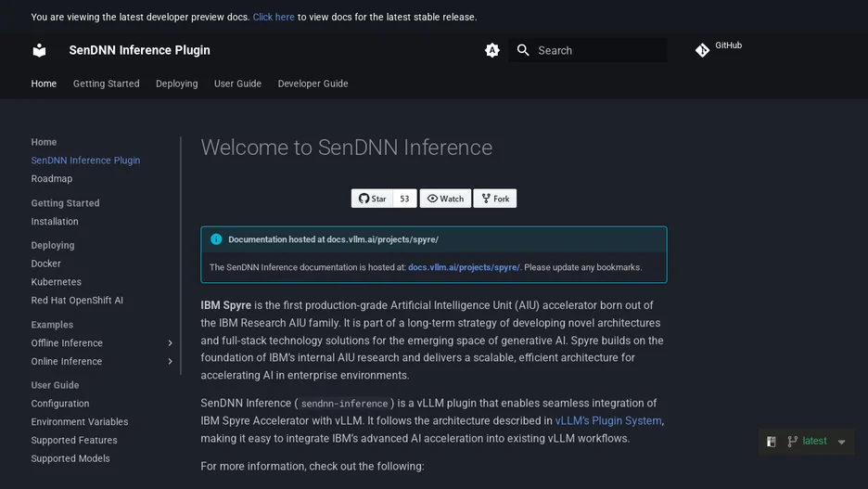Open the Installation sidebar page
Screen dimensions: 868x489
[54, 221]
